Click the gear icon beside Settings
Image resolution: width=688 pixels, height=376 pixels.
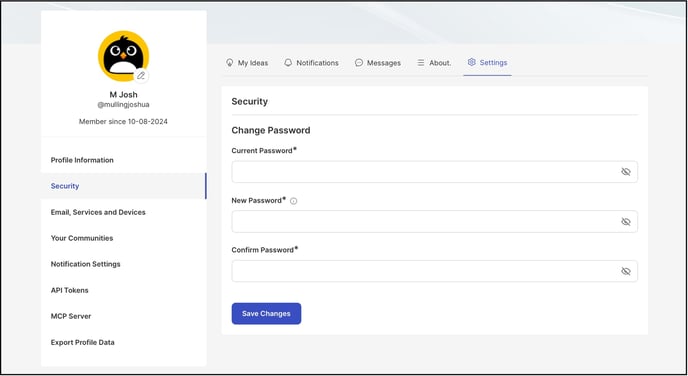(x=472, y=62)
